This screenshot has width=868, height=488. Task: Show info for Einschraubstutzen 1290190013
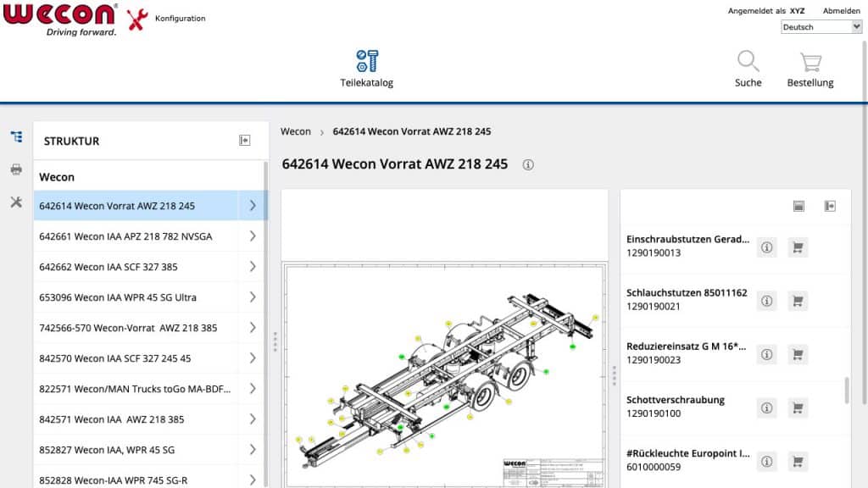(x=766, y=247)
